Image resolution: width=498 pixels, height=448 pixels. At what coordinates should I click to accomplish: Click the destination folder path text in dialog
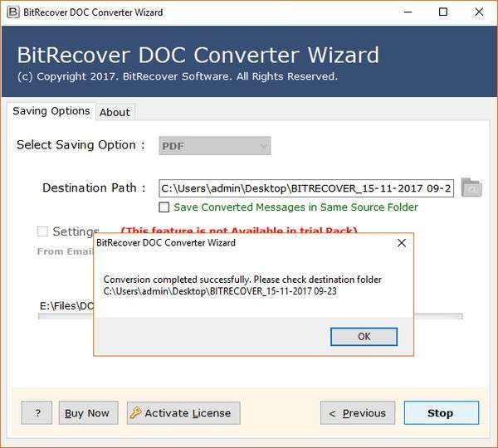coord(220,291)
